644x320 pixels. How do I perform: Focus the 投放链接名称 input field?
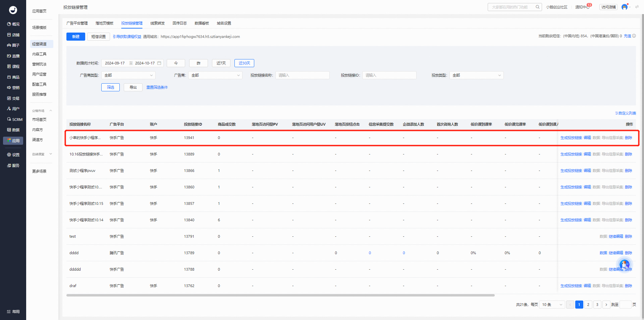pos(302,75)
